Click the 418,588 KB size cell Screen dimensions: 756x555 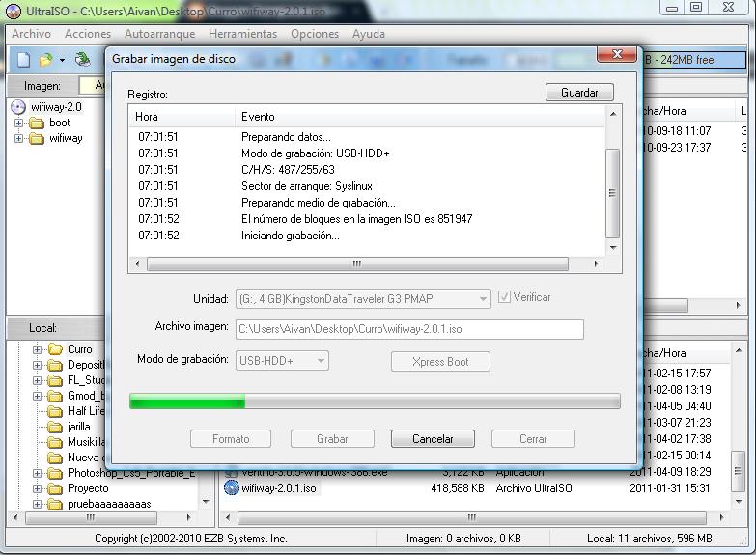[457, 488]
